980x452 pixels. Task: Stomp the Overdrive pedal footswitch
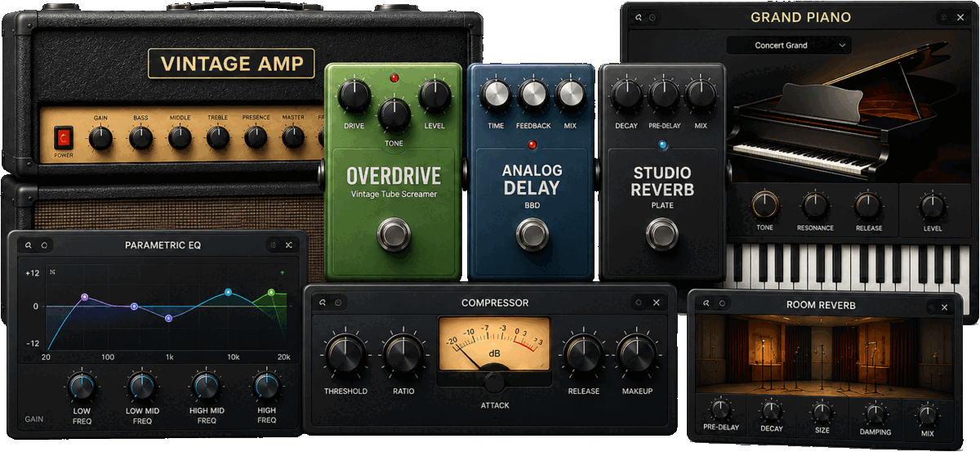[x=394, y=235]
